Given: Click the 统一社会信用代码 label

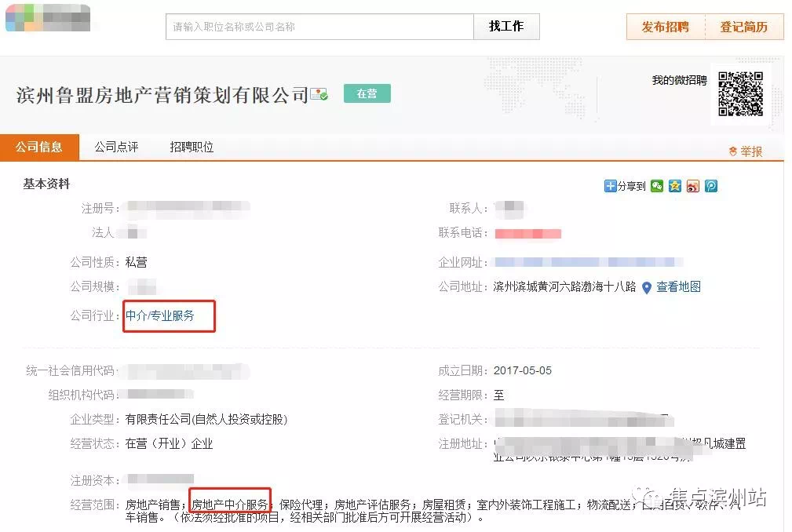Looking at the screenshot, I should [71, 371].
